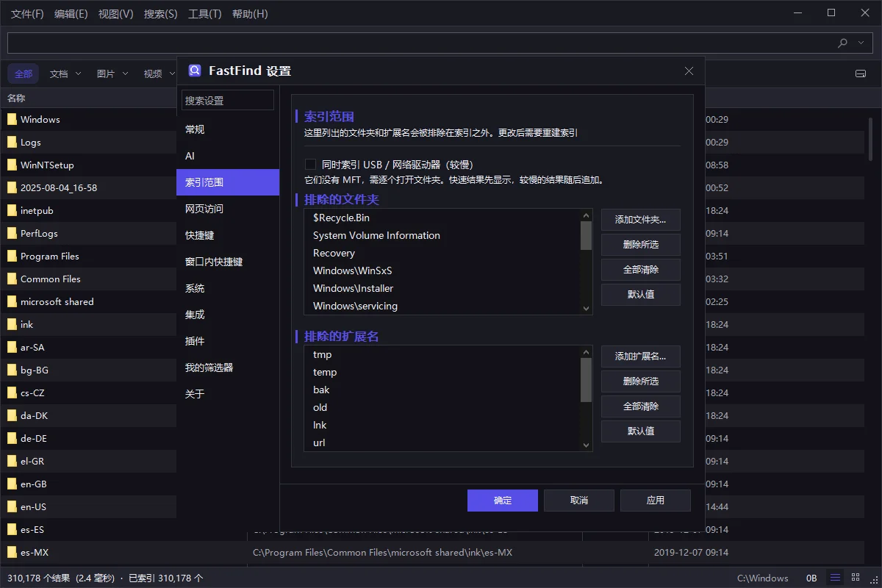Click the folder icon next to es-MX
Viewport: 882px width, 588px height.
click(12, 552)
